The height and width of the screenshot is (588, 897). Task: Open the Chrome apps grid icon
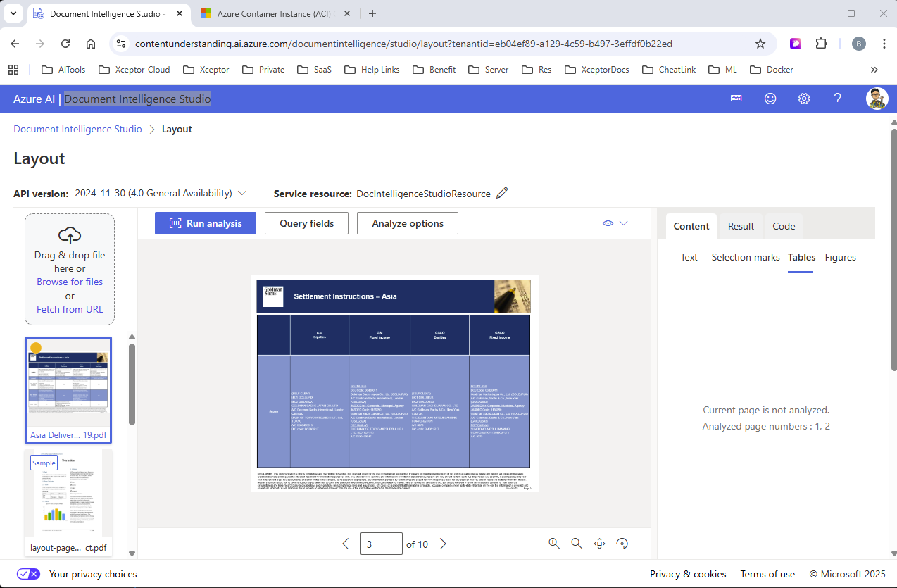pyautogui.click(x=13, y=70)
